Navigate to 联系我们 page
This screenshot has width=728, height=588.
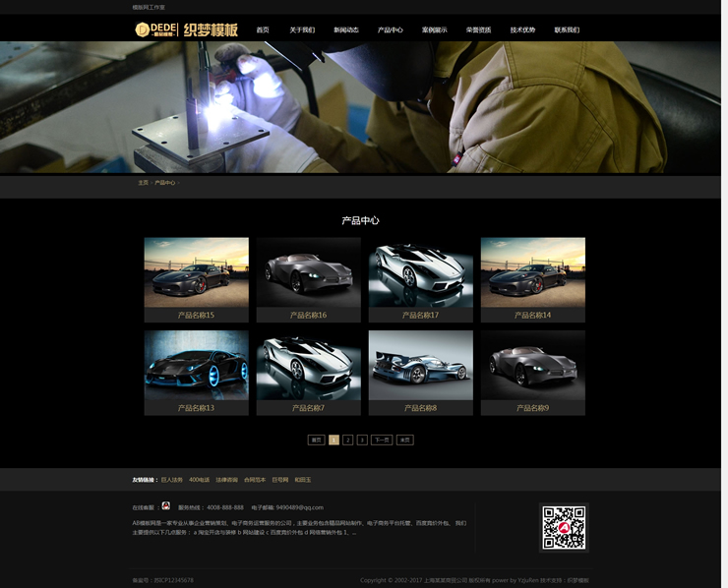[567, 30]
